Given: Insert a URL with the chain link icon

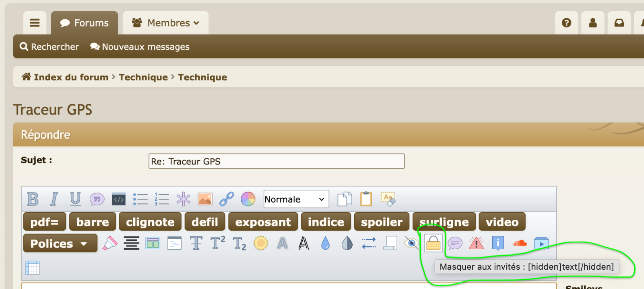Looking at the screenshot, I should (x=227, y=199).
